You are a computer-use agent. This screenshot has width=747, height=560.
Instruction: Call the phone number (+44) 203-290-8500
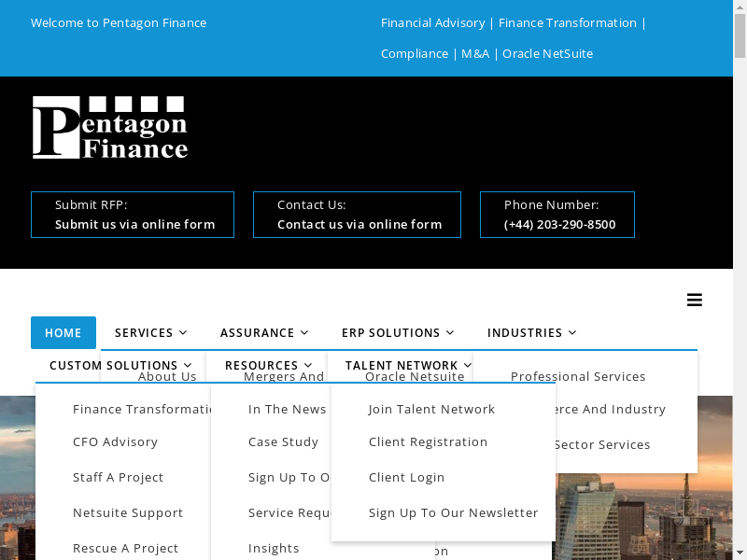pos(559,224)
